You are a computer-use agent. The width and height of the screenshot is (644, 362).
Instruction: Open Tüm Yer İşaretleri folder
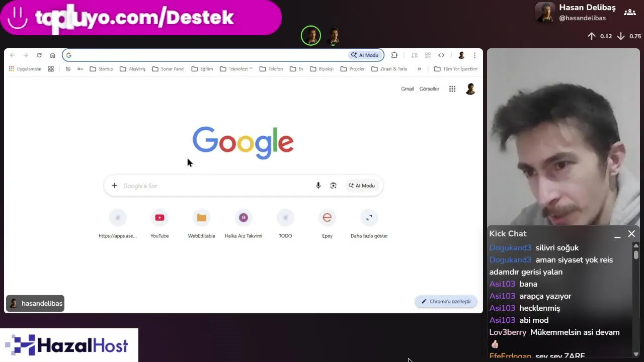(x=456, y=69)
